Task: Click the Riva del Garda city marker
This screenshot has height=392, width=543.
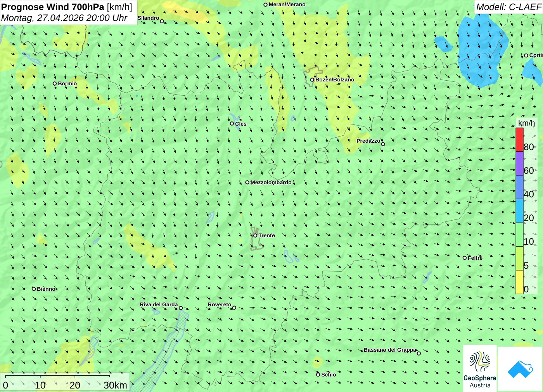Action: [x=181, y=308]
